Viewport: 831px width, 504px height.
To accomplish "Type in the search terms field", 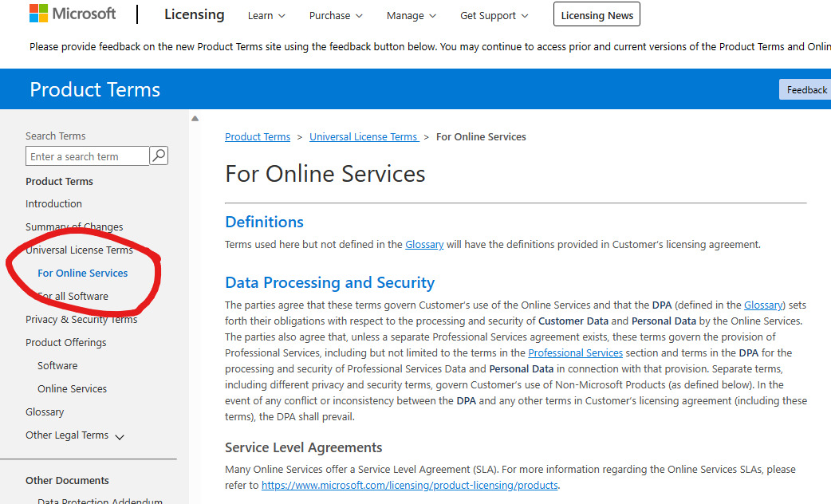I will (87, 156).
